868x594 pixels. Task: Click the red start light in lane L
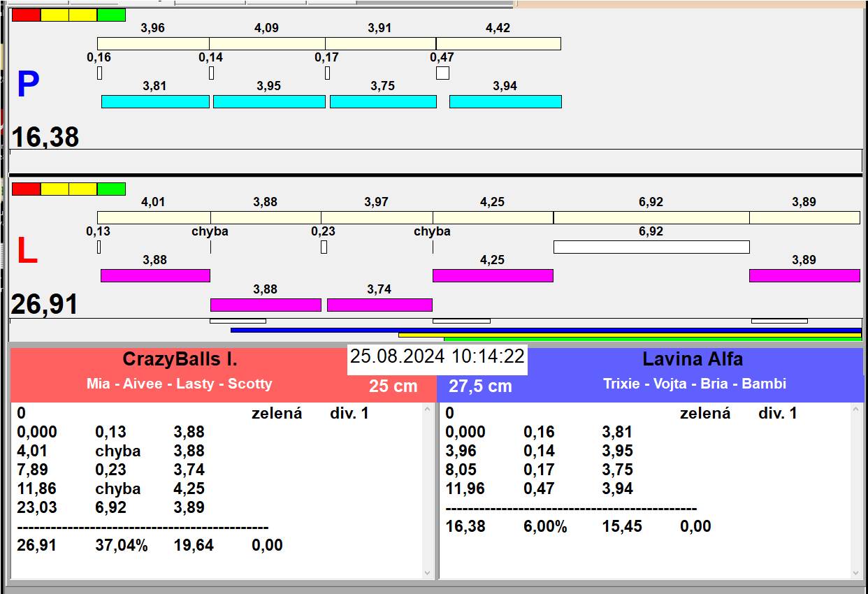(x=26, y=189)
